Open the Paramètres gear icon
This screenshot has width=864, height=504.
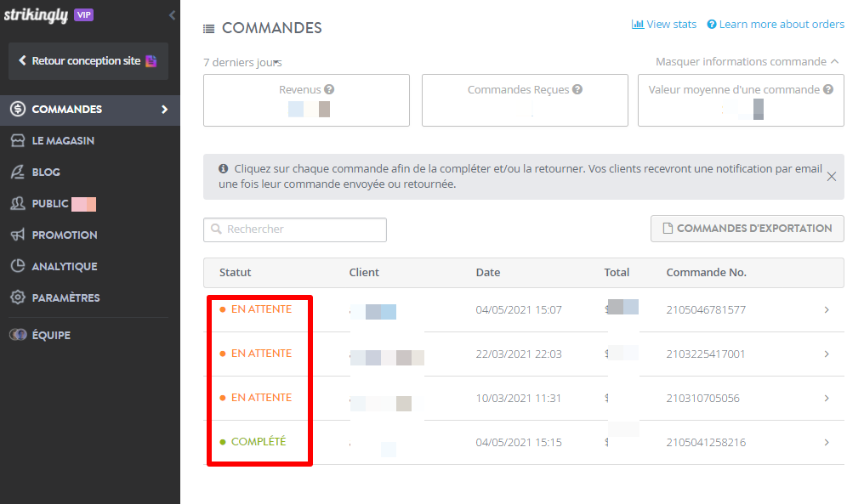(x=19, y=297)
